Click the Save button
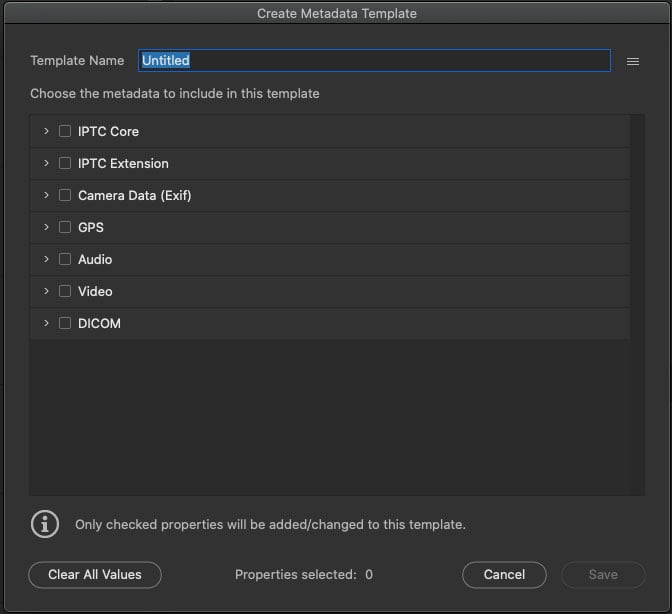The width and height of the screenshot is (672, 614). 603,575
